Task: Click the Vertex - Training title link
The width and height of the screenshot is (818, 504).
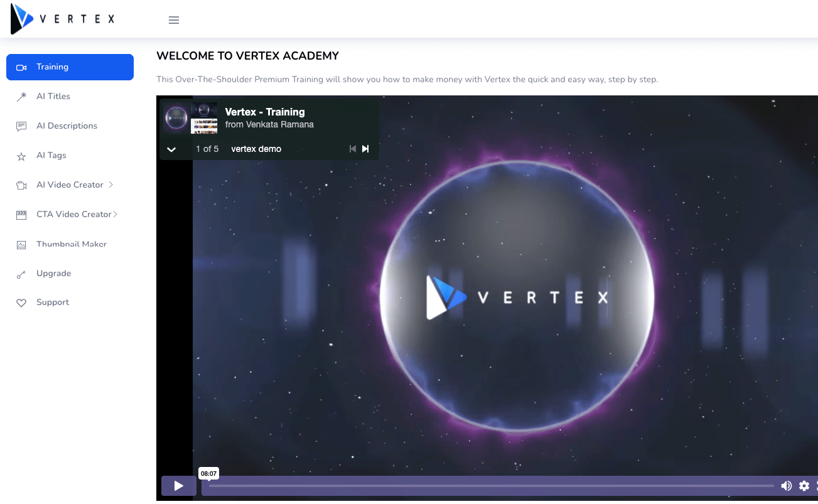Action: pos(265,112)
